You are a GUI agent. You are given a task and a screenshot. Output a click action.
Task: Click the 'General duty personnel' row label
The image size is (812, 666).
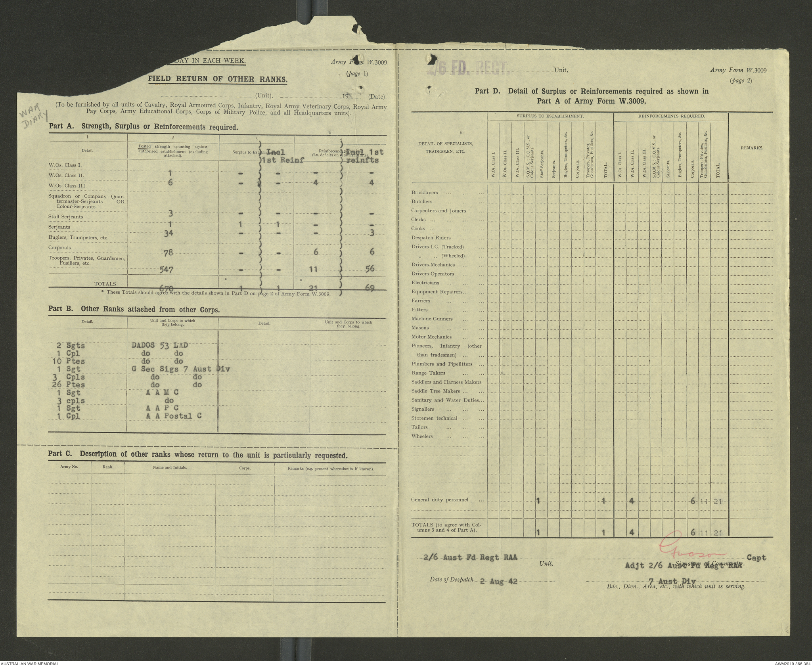439,499
